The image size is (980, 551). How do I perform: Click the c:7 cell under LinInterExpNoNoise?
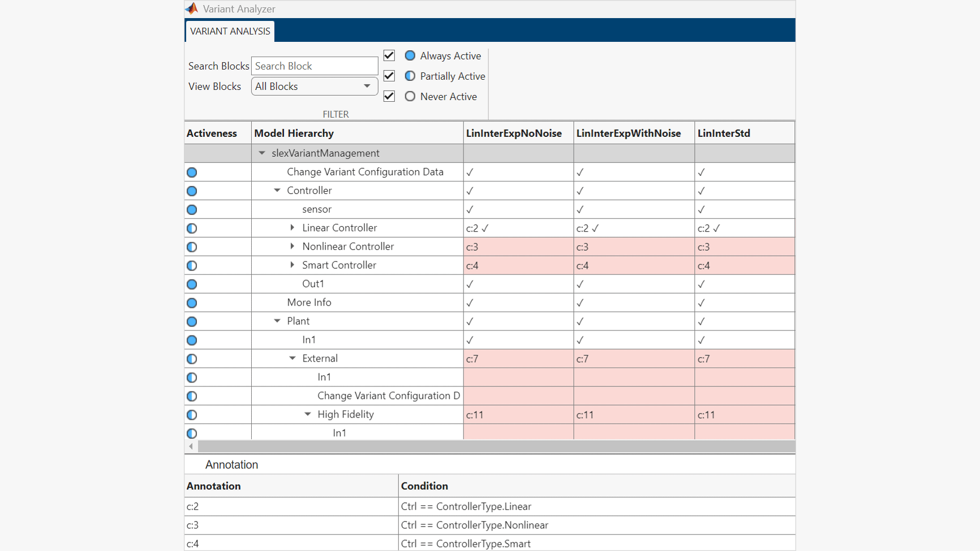tap(518, 359)
